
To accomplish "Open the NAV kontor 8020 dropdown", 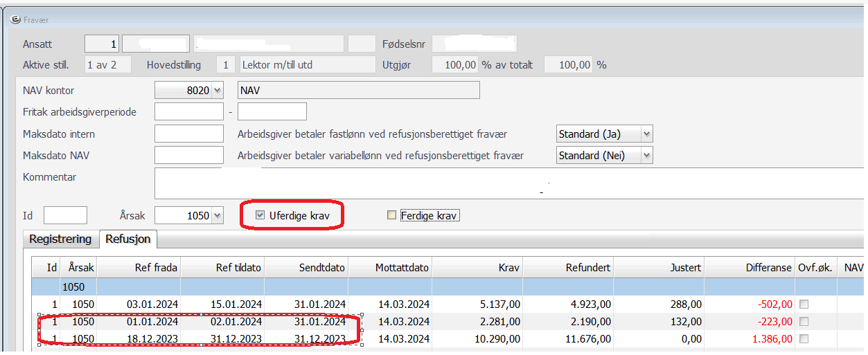I will tap(218, 91).
